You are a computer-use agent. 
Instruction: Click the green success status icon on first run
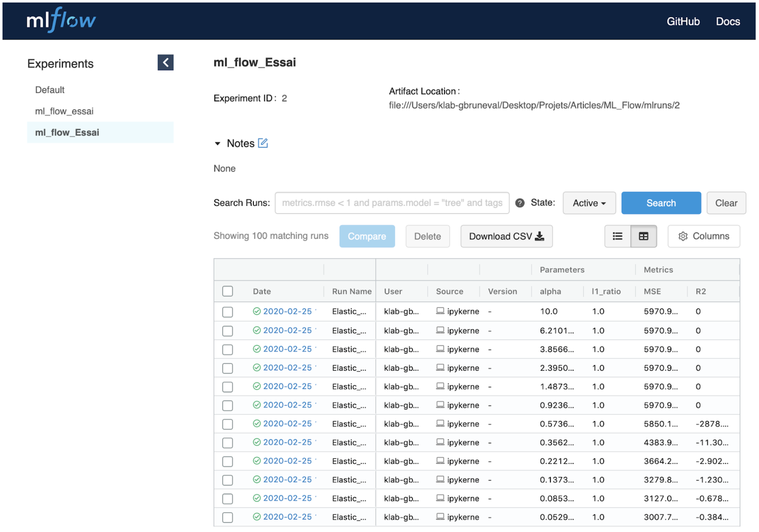(258, 311)
